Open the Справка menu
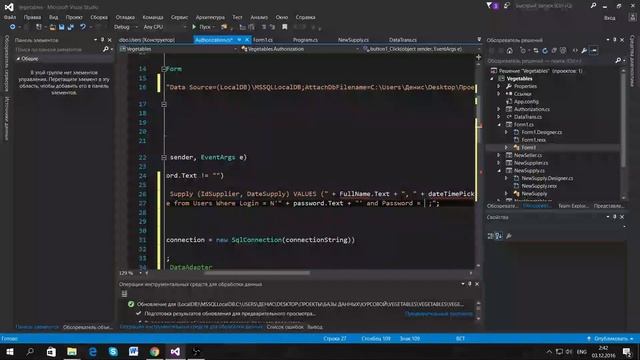This screenshot has width=640, height=360. pos(305,17)
